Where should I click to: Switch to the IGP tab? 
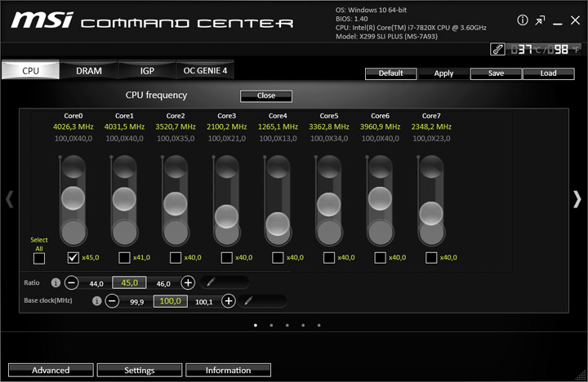pos(147,70)
